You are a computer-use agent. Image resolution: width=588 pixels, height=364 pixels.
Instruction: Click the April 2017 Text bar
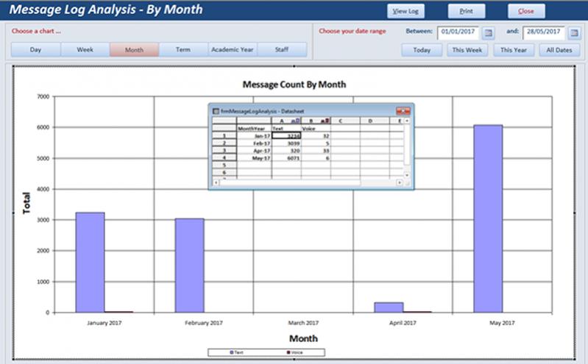[389, 307]
